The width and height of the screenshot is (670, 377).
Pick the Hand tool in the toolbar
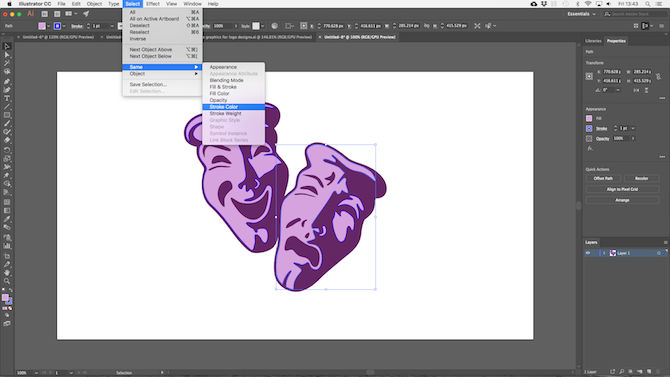7,273
